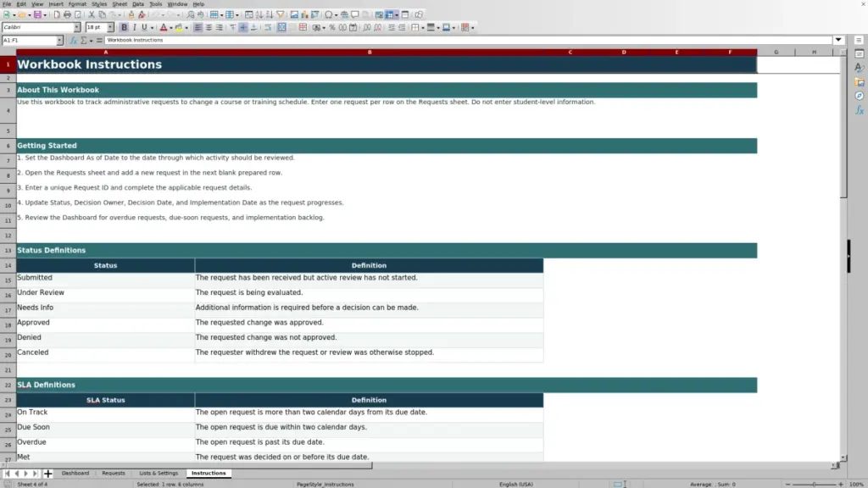868x488 pixels.
Task: Click Merge and Center Cells icon
Action: [x=281, y=27]
